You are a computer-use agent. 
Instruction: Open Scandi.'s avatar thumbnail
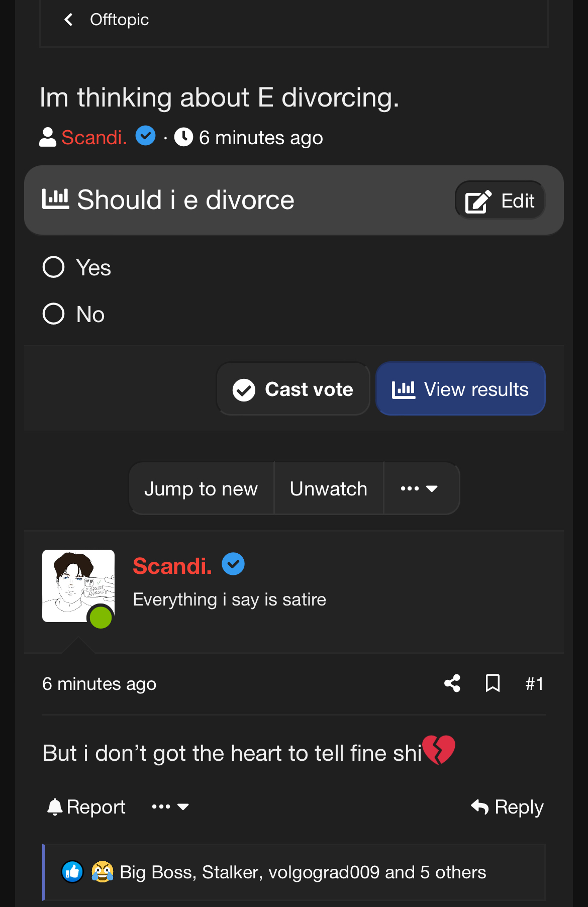78,586
